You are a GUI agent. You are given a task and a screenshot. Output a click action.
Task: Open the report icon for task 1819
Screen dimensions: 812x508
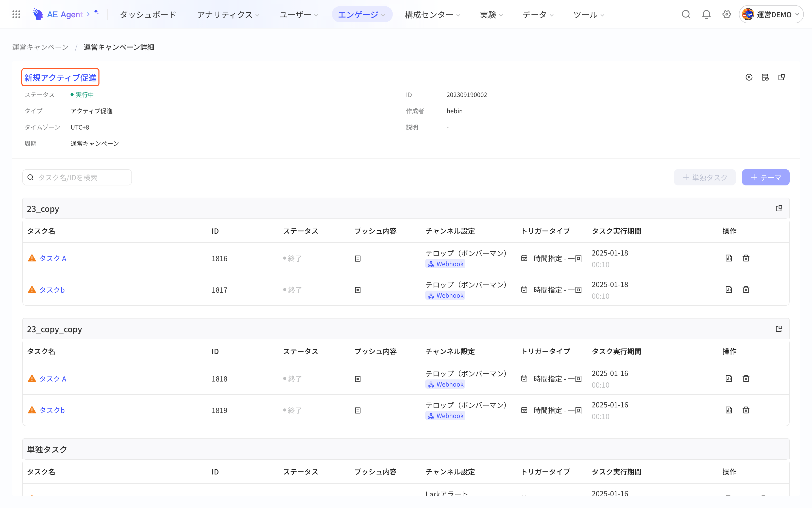pyautogui.click(x=729, y=410)
